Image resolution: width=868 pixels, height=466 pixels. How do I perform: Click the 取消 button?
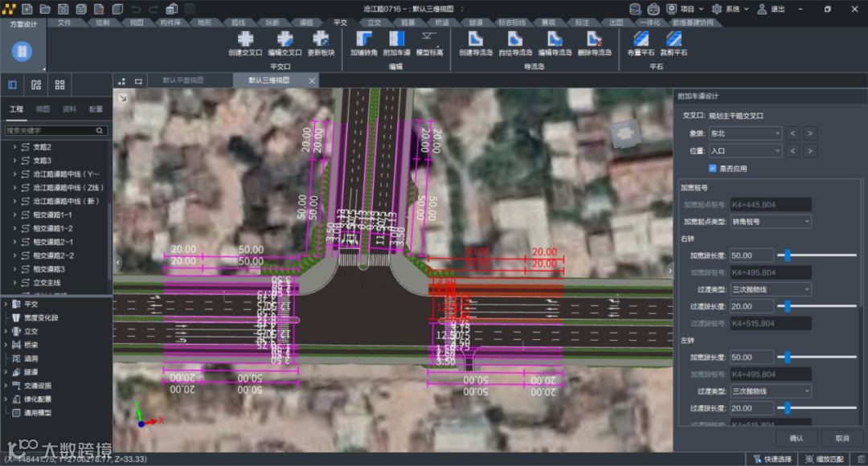coord(841,438)
